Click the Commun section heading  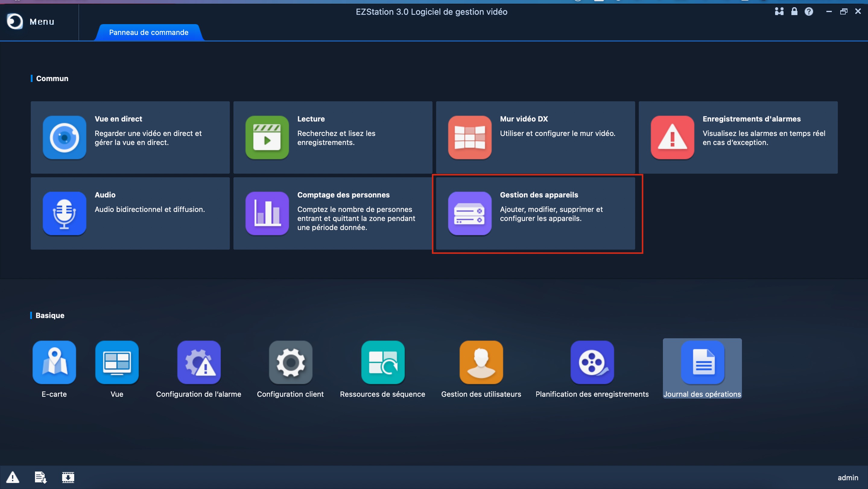pyautogui.click(x=52, y=78)
